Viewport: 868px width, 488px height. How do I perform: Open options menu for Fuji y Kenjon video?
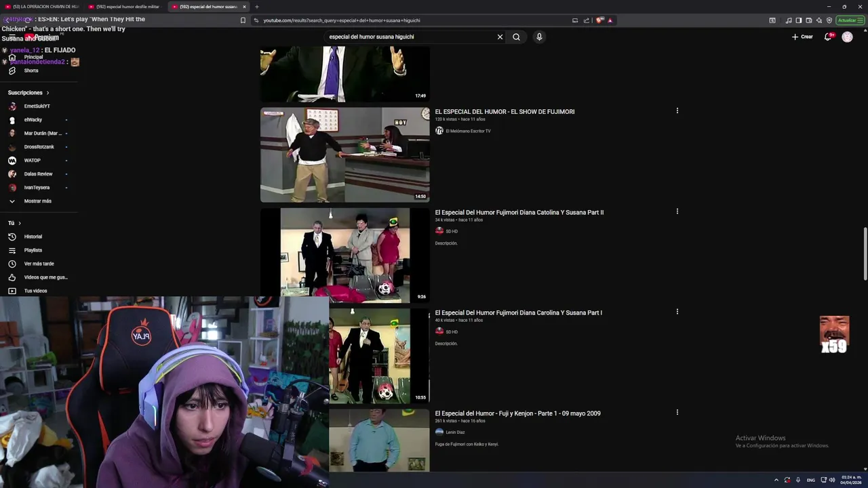click(x=677, y=412)
